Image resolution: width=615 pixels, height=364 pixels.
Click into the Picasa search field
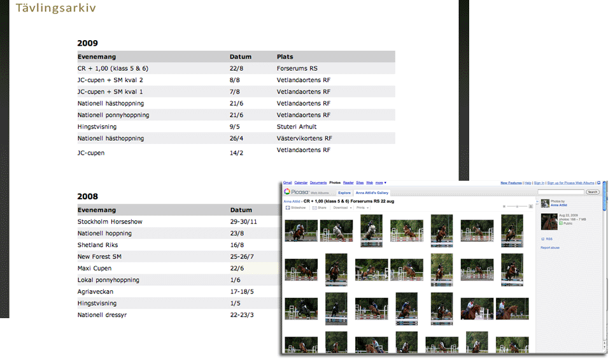[x=561, y=192]
